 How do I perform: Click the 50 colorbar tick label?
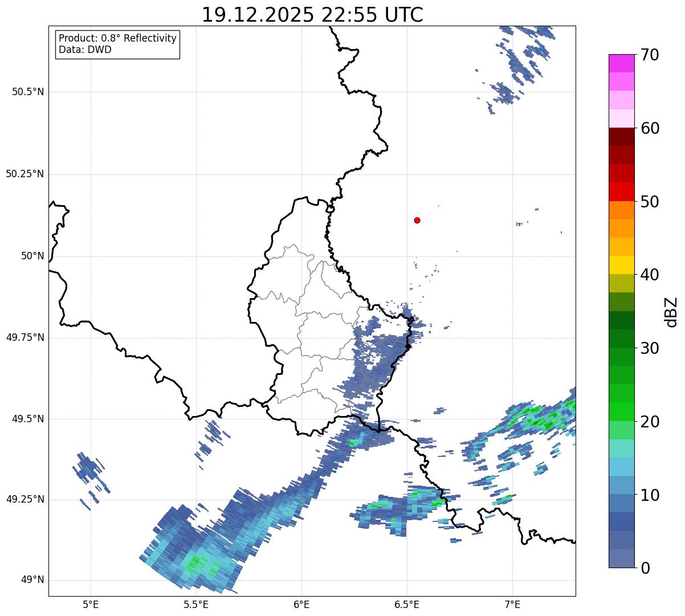coord(650,202)
